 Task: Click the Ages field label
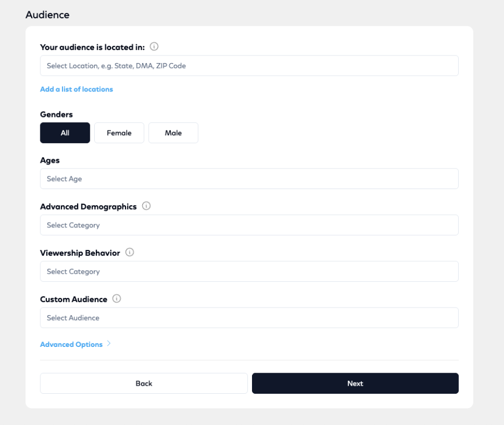50,161
